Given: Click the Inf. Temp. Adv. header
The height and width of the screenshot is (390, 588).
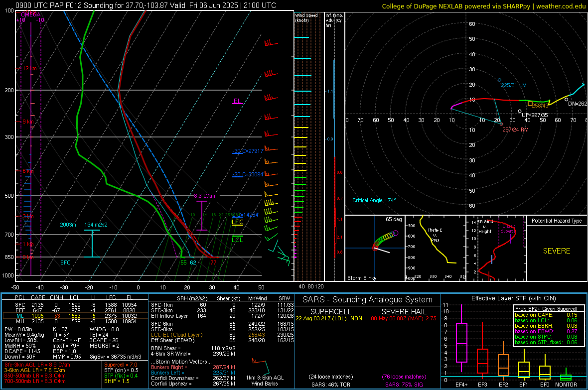Looking at the screenshot, I should pos(334,20).
